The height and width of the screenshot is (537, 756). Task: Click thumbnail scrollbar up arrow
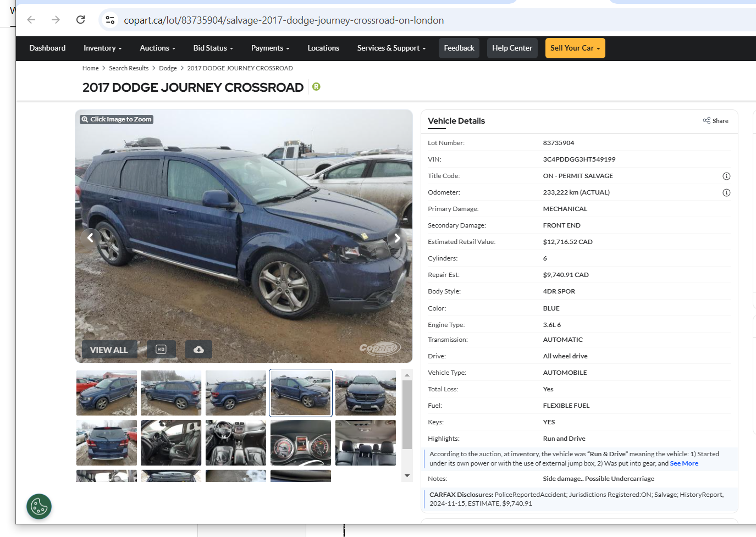click(x=407, y=375)
